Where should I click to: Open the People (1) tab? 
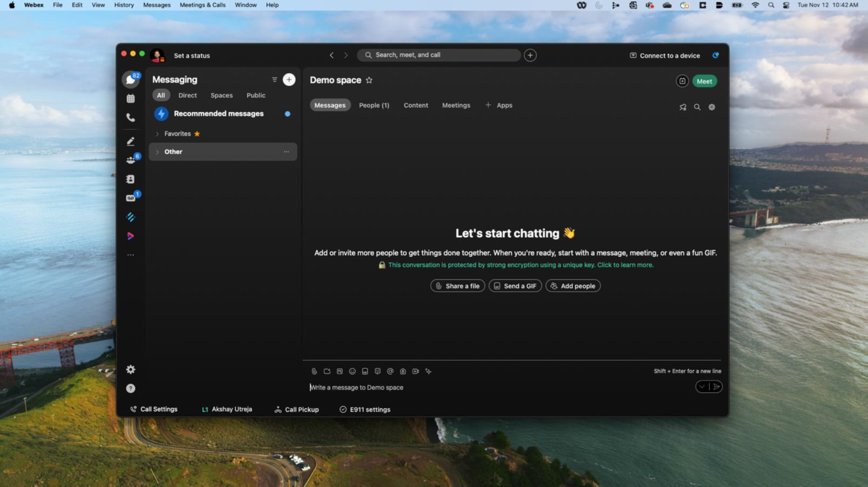[x=374, y=105]
